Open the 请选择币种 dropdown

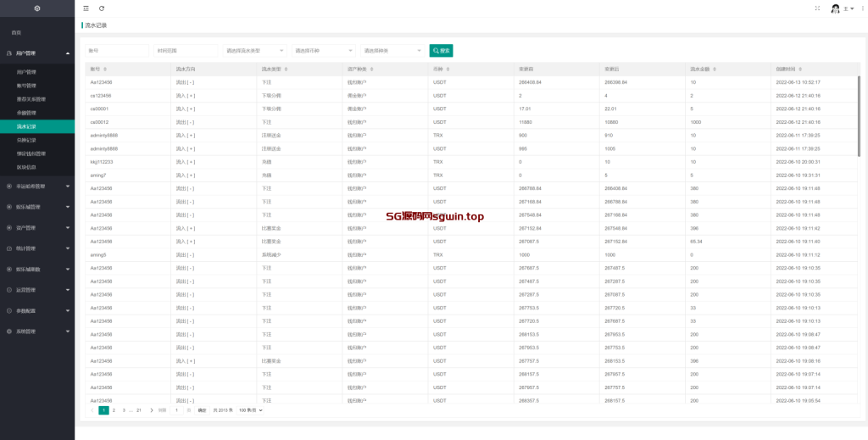pyautogui.click(x=324, y=51)
